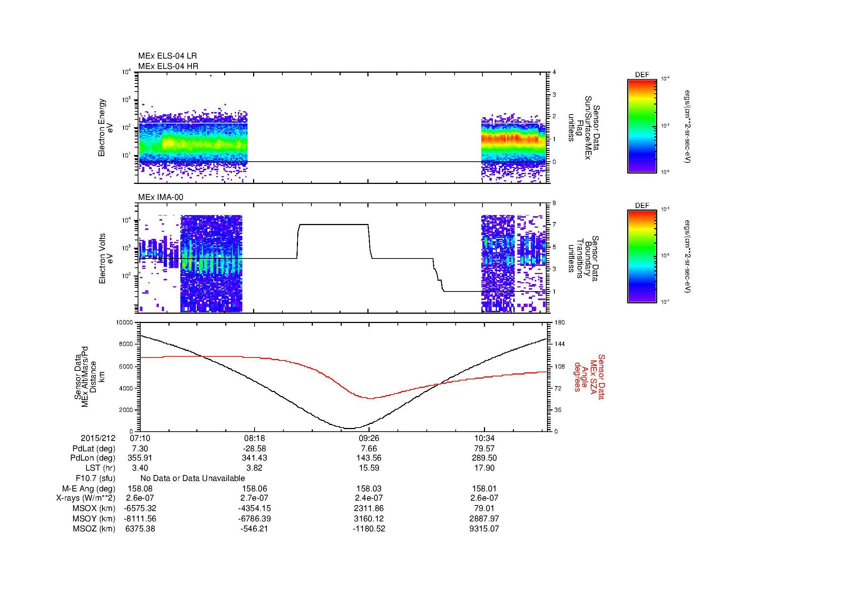Click PdLon value '355.91'
The height and width of the screenshot is (613, 868).
(140, 458)
